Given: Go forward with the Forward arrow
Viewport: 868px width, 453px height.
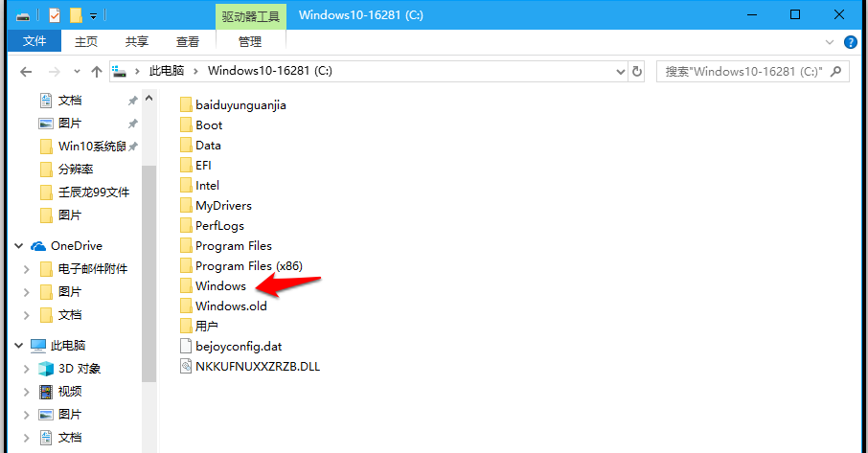Looking at the screenshot, I should point(55,72).
